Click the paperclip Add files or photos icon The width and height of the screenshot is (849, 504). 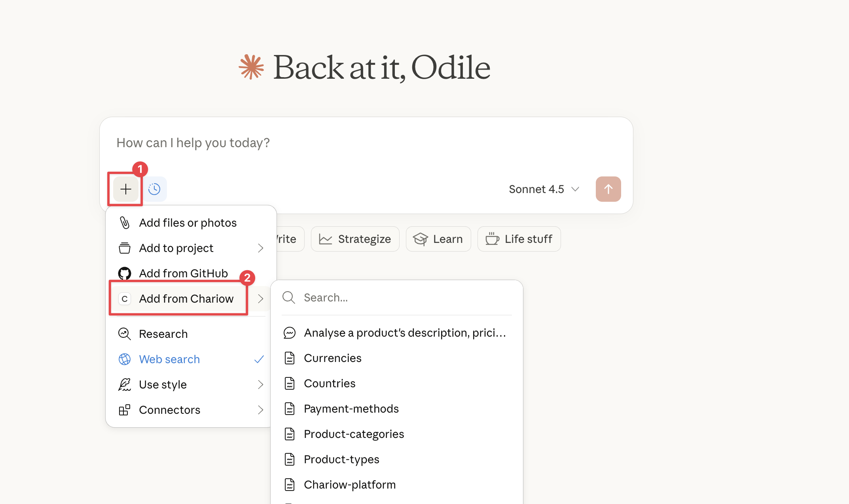(125, 223)
